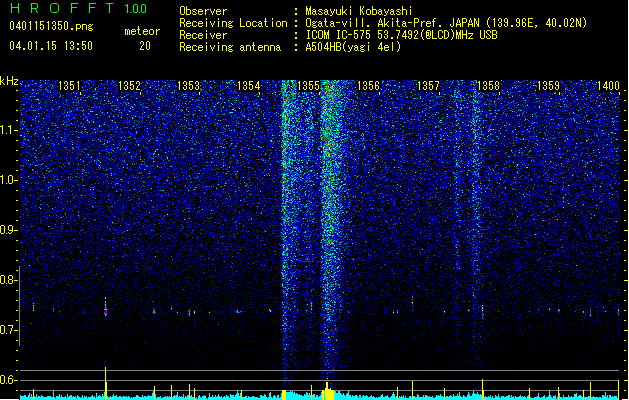The height and width of the screenshot is (400, 629).
Task: Click the 1352 time marker
Action: (x=130, y=85)
